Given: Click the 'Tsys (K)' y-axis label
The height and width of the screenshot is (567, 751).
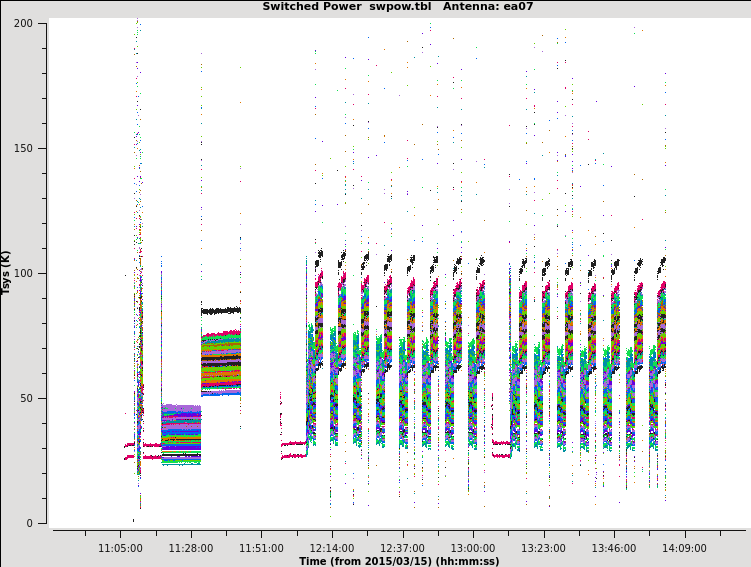Looking at the screenshot, I should click(x=7, y=272).
